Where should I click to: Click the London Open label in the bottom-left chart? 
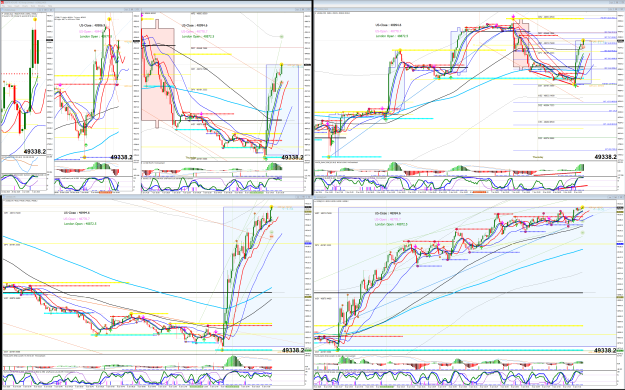(x=80, y=224)
